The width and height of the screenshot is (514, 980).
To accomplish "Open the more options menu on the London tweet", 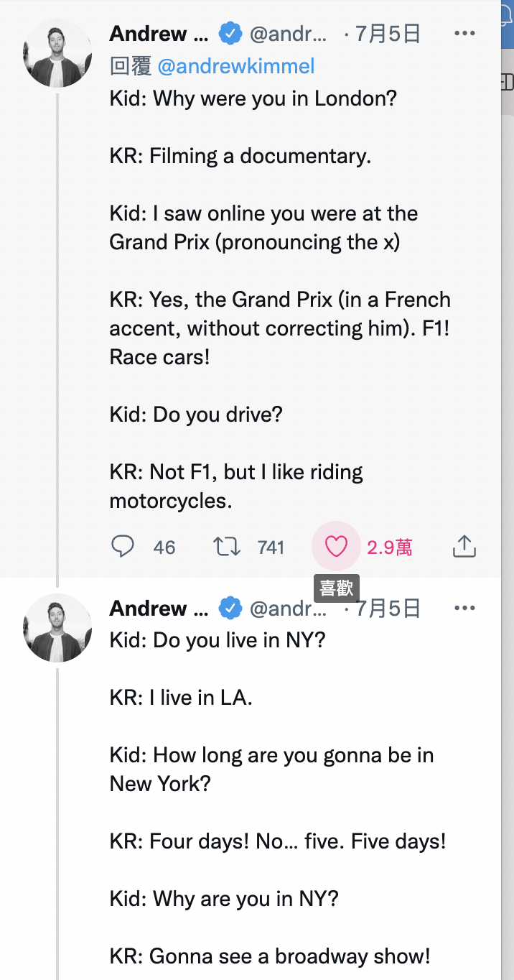I will coord(464,33).
